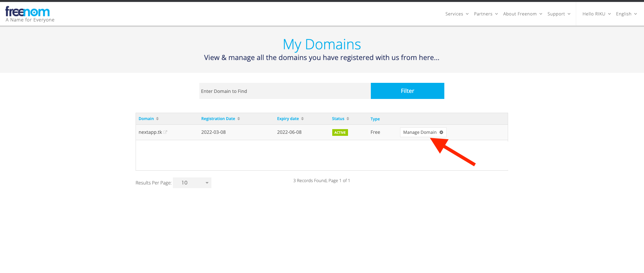
Task: Click the Type column header
Action: (x=375, y=119)
